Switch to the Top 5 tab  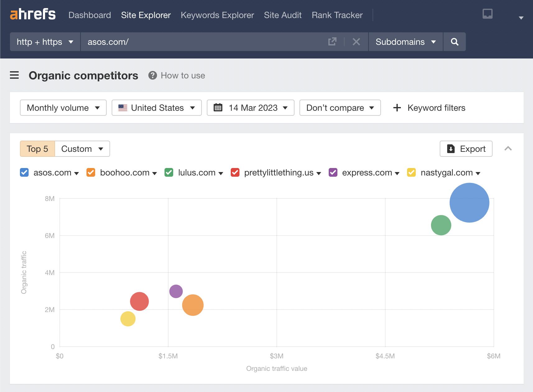pyautogui.click(x=37, y=149)
